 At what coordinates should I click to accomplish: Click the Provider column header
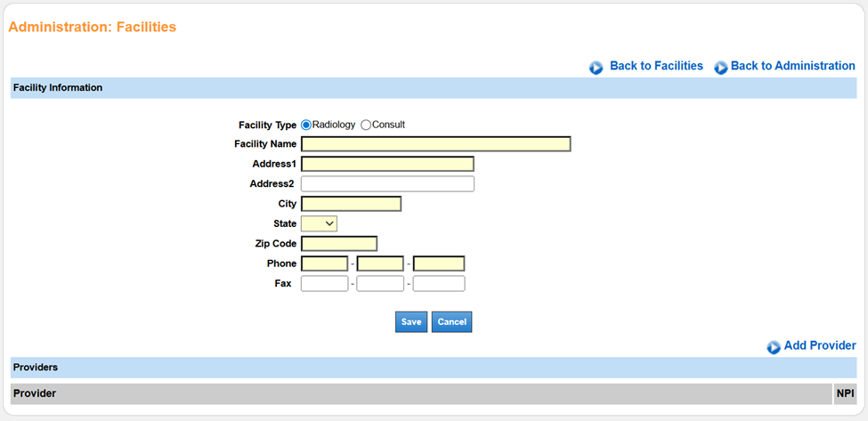click(36, 393)
